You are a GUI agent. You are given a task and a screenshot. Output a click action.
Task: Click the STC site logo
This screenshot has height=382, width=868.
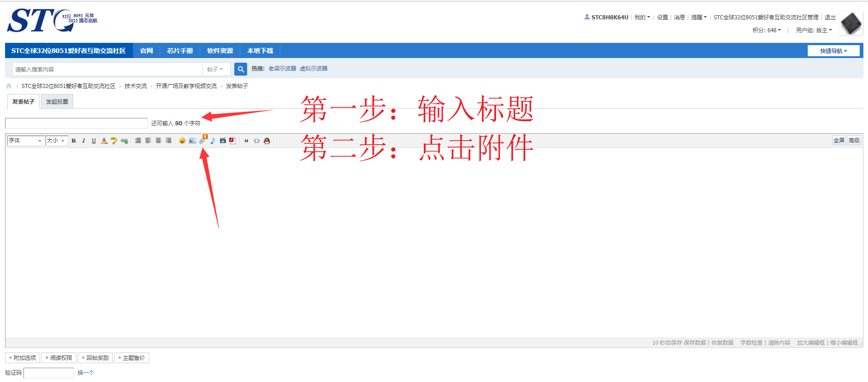point(52,20)
